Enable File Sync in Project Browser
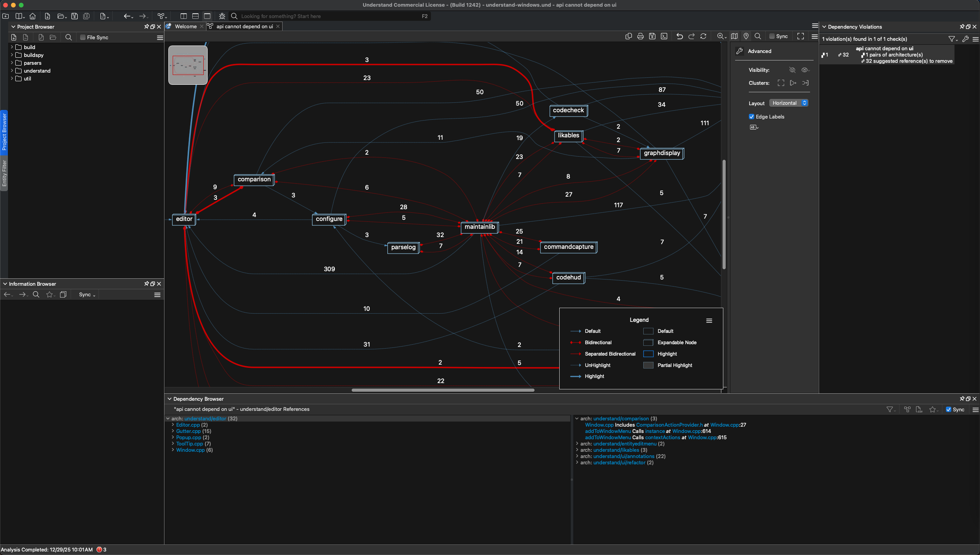The height and width of the screenshot is (555, 980). tap(83, 37)
